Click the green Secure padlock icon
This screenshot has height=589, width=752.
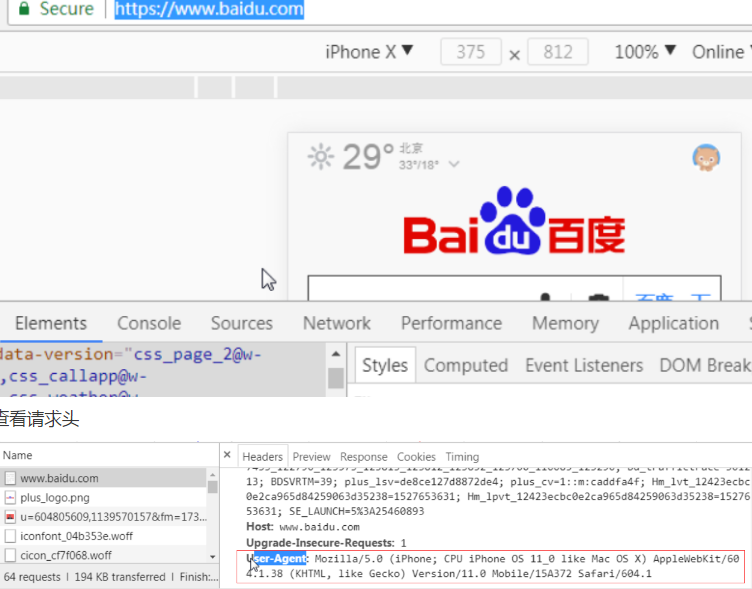[24, 8]
